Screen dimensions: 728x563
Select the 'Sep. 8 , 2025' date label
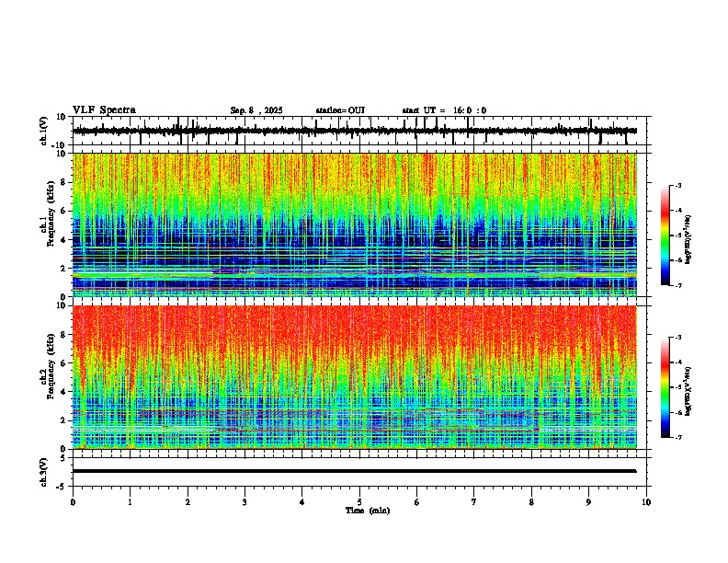(x=256, y=110)
